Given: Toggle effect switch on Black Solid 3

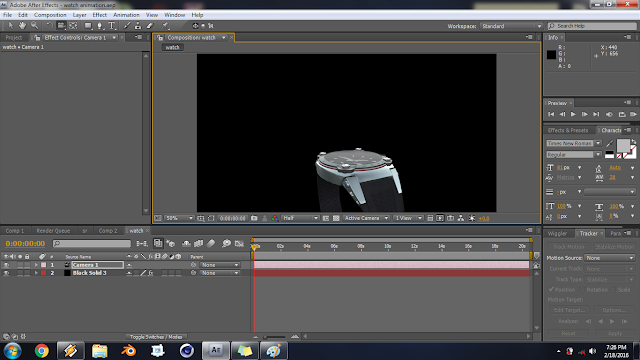Looking at the screenshot, I should point(151,273).
